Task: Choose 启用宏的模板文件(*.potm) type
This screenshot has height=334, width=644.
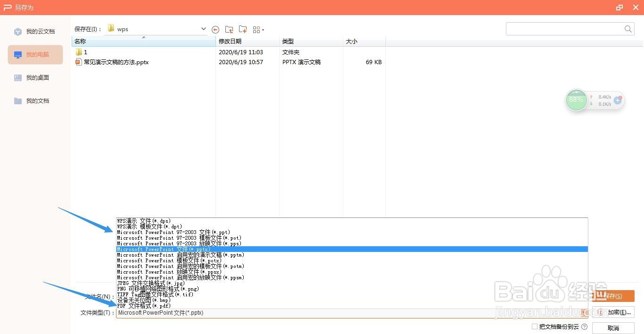Action: pyautogui.click(x=352, y=266)
